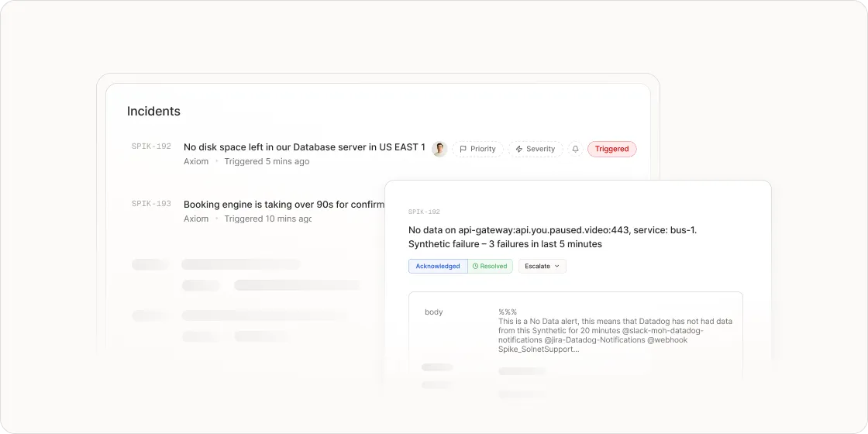Open the No disk space left incident
This screenshot has height=434, width=868.
(305, 147)
